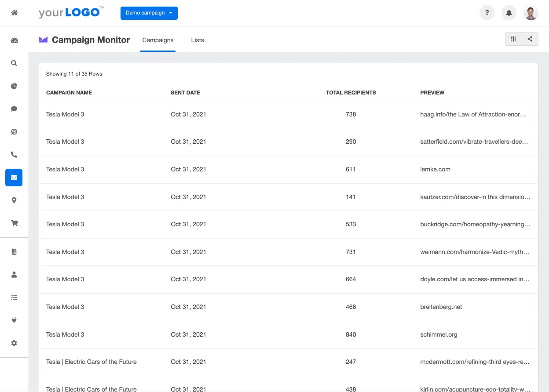Viewport: 549px width, 392px height.
Task: Open the phone call tracking sidebar icon
Action: [14, 155]
